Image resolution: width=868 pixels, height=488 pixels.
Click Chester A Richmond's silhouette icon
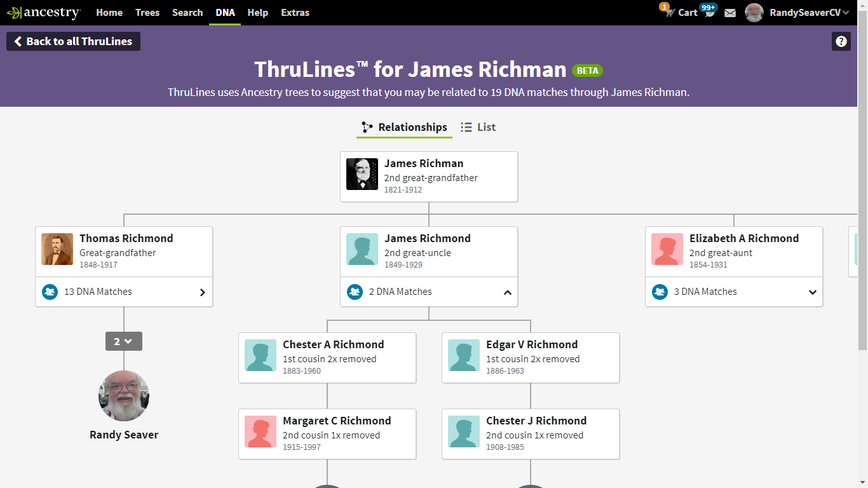click(x=261, y=355)
